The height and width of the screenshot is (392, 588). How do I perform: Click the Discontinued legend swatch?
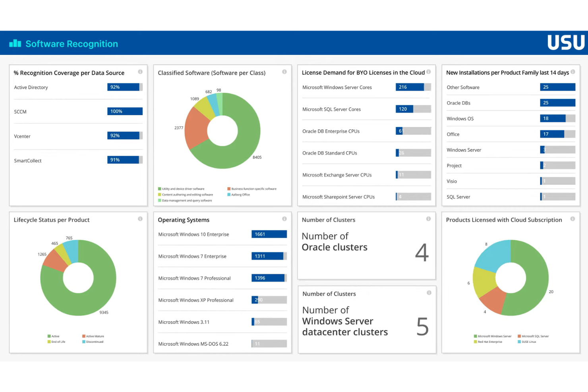pos(84,342)
